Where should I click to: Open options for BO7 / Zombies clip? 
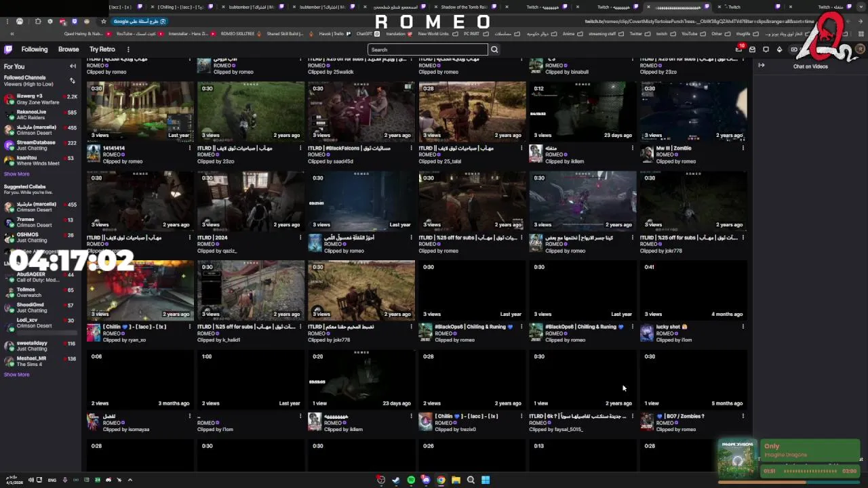(743, 416)
